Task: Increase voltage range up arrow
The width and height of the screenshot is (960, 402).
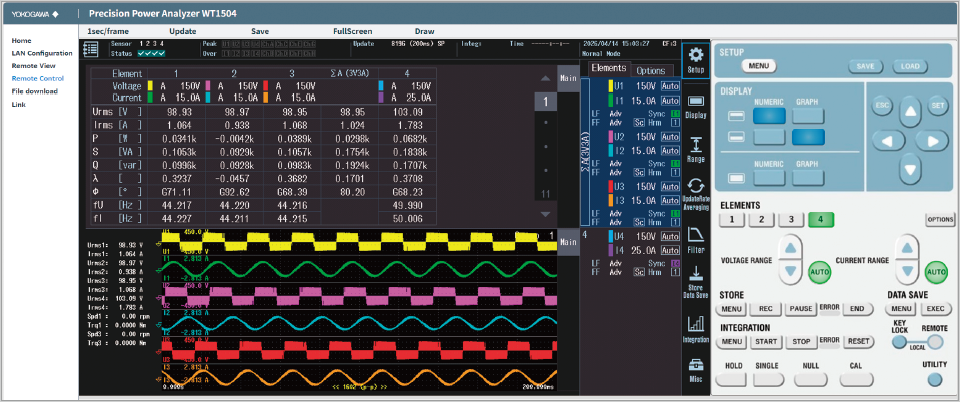Action: [790, 248]
